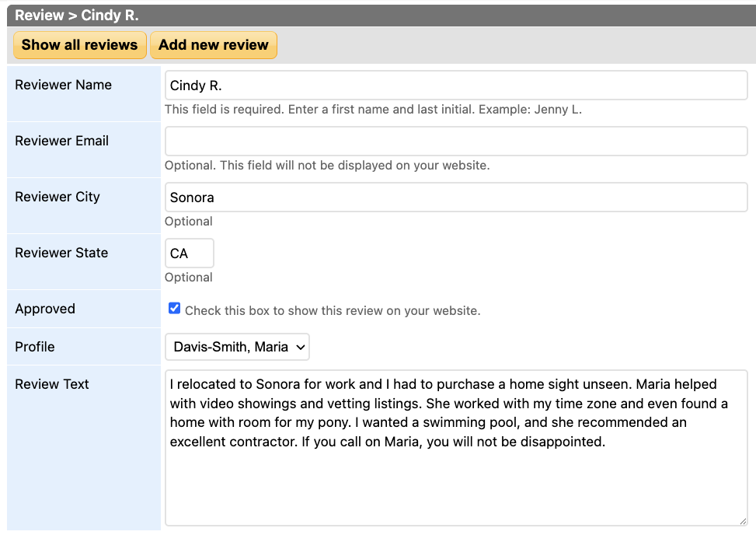Select the Reviewer City field containing Sonora
Screen dimensions: 756x535
pyautogui.click(x=455, y=198)
